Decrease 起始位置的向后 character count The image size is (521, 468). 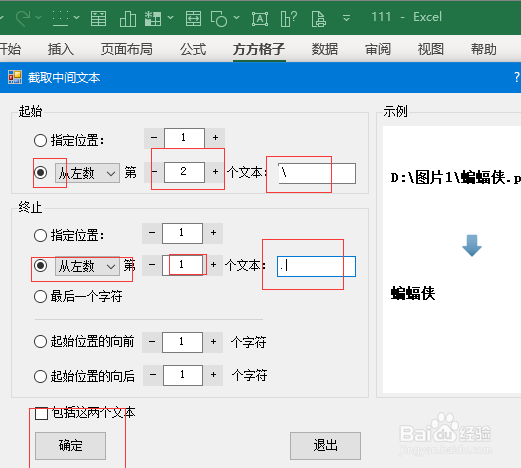[153, 375]
